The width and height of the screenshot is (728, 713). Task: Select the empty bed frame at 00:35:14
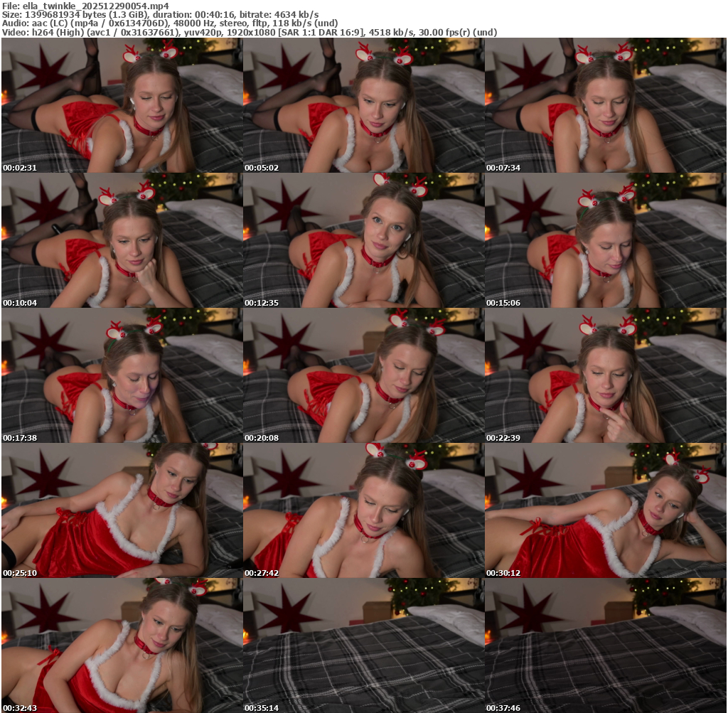coord(363,645)
